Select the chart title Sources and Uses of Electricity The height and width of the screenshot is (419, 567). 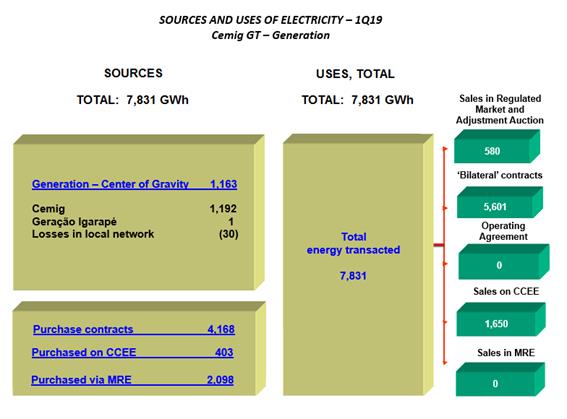pos(270,20)
